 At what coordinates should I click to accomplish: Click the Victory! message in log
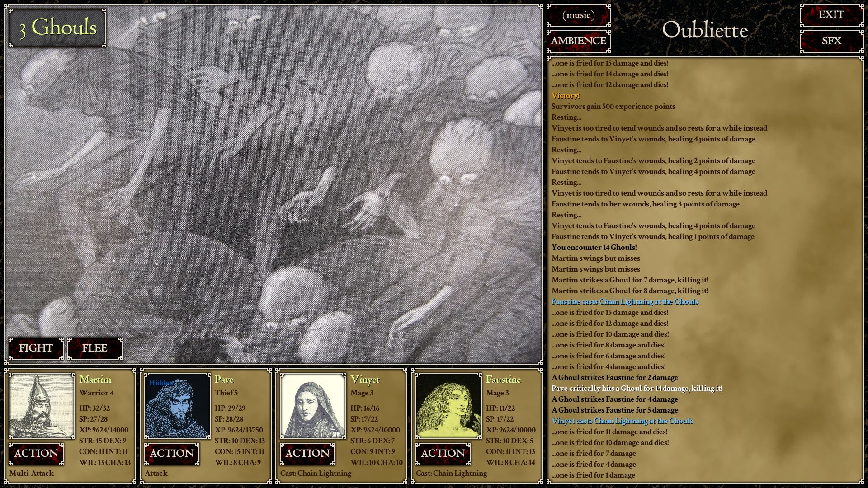565,96
